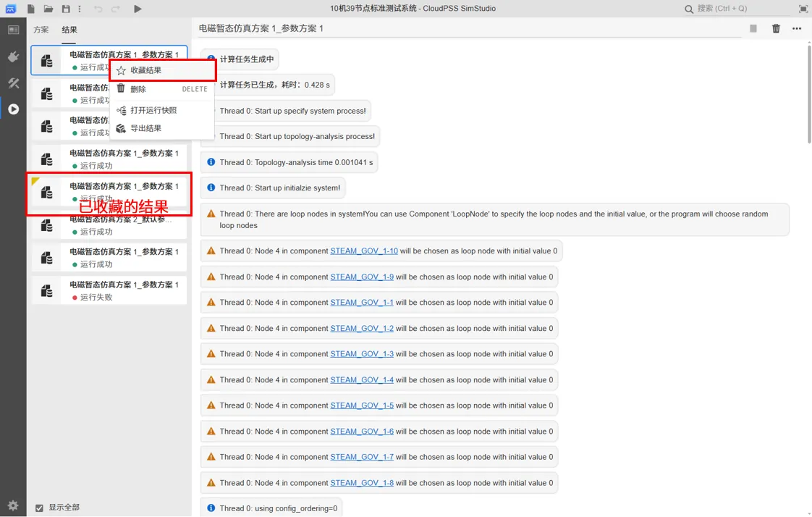Open settings gear at sidebar bottom

click(13, 505)
